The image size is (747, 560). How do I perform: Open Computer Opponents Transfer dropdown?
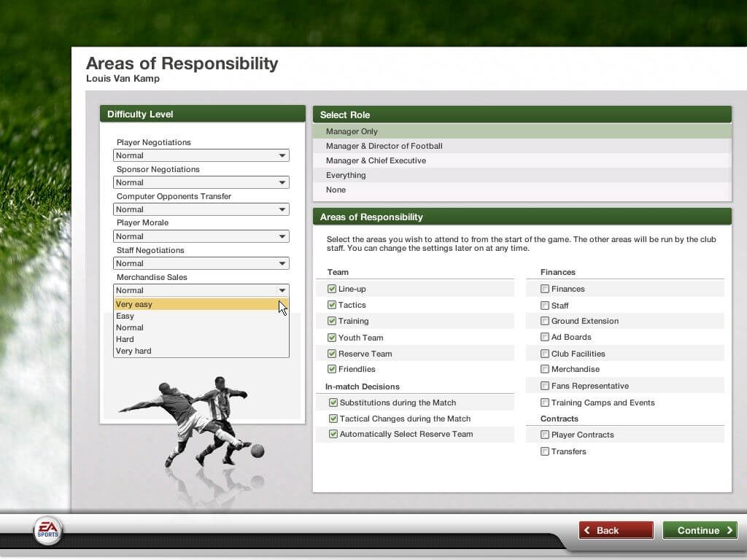201,209
